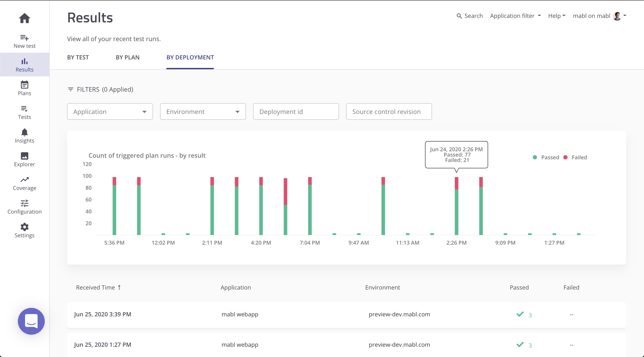Expand the Application filter dropdown box

pos(110,111)
